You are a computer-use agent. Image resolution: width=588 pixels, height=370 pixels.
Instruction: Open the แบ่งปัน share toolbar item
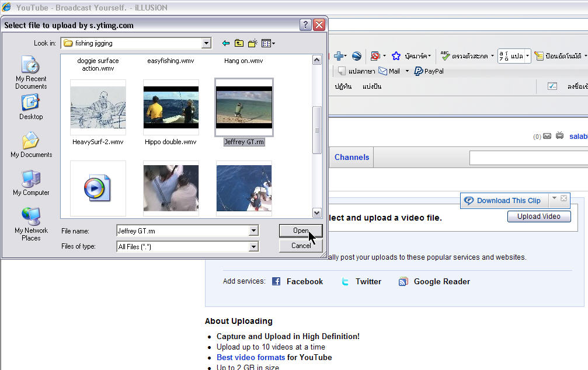coord(372,86)
